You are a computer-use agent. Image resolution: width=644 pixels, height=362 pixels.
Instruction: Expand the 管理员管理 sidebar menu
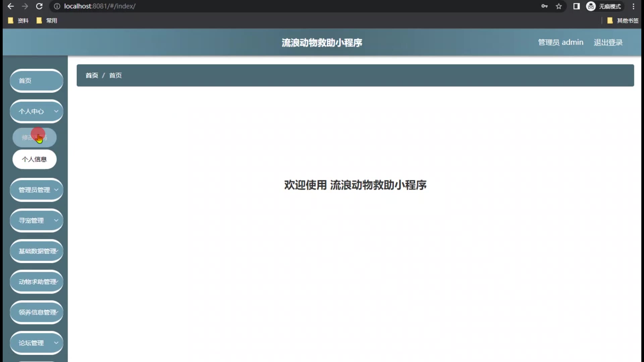coord(36,190)
